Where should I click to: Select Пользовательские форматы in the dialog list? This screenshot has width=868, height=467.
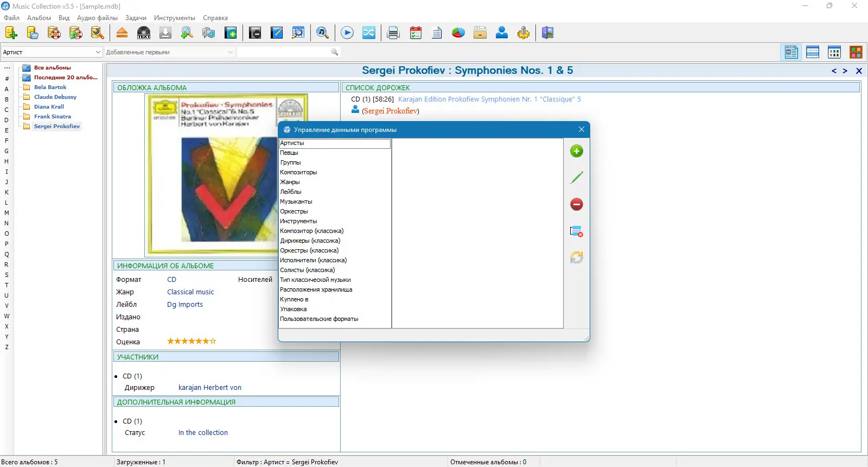coord(319,319)
